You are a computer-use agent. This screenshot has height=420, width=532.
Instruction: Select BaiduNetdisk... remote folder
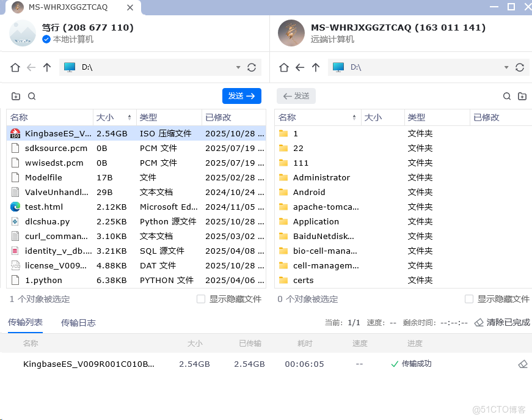point(403,237)
